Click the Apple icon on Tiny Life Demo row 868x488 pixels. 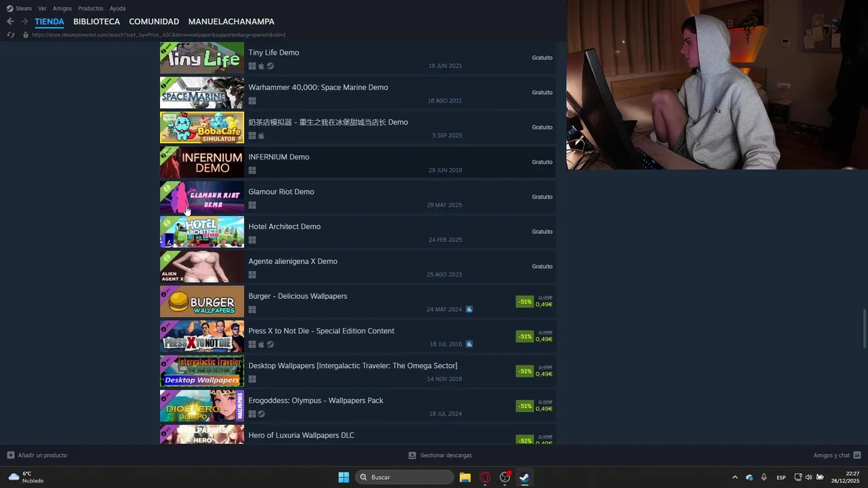[x=261, y=66]
